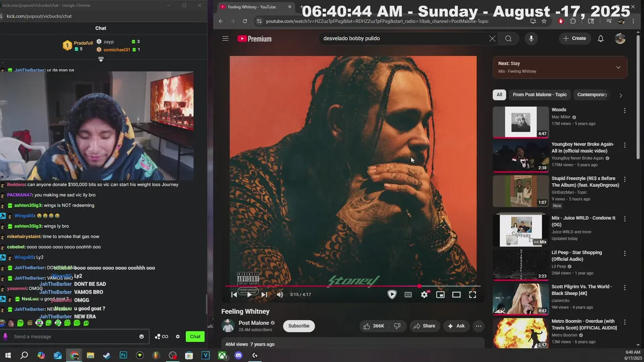The image size is (644, 362).
Task: Mute the YouTube player volume
Action: click(280, 295)
